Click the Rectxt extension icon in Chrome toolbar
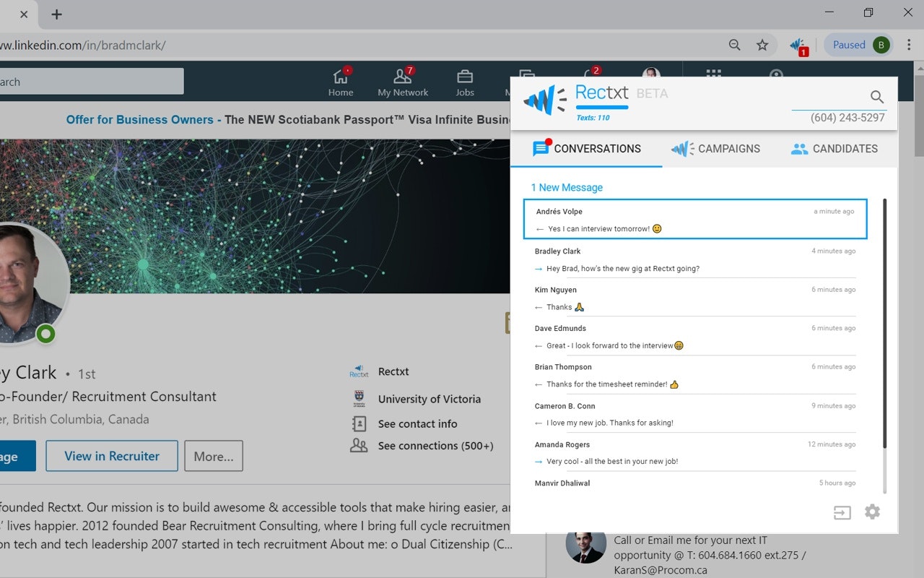Image resolution: width=924 pixels, height=578 pixels. [798, 46]
